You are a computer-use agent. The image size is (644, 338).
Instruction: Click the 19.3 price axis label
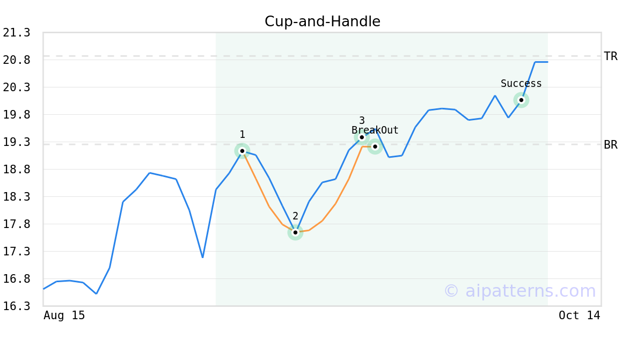17,142
